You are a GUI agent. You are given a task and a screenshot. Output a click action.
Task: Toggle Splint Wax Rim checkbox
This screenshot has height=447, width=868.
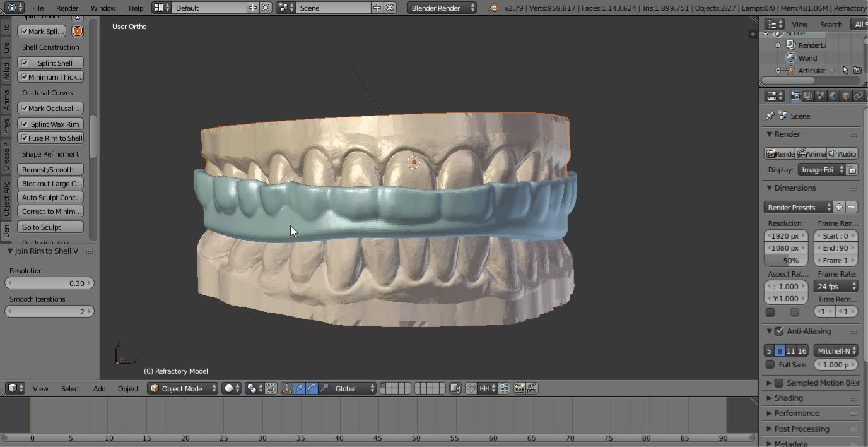point(25,124)
